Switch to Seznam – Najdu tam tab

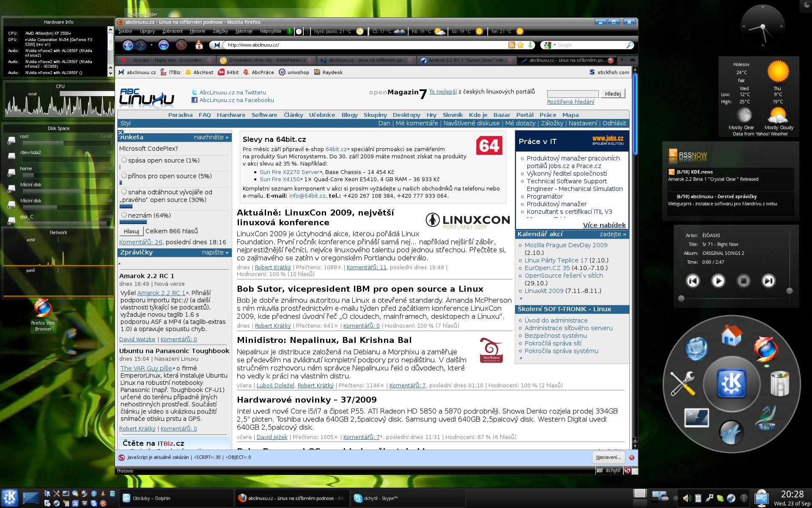coord(166,60)
